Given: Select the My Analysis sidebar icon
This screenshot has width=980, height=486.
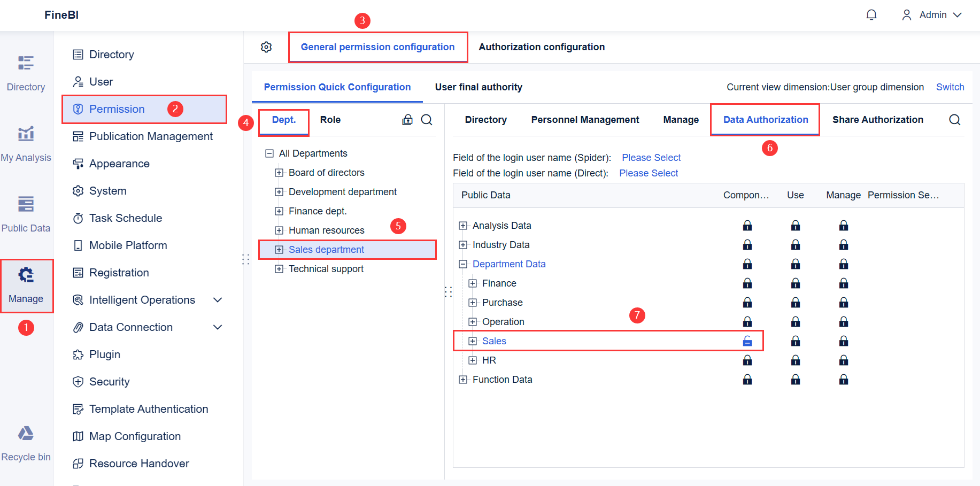Looking at the screenshot, I should (26, 142).
